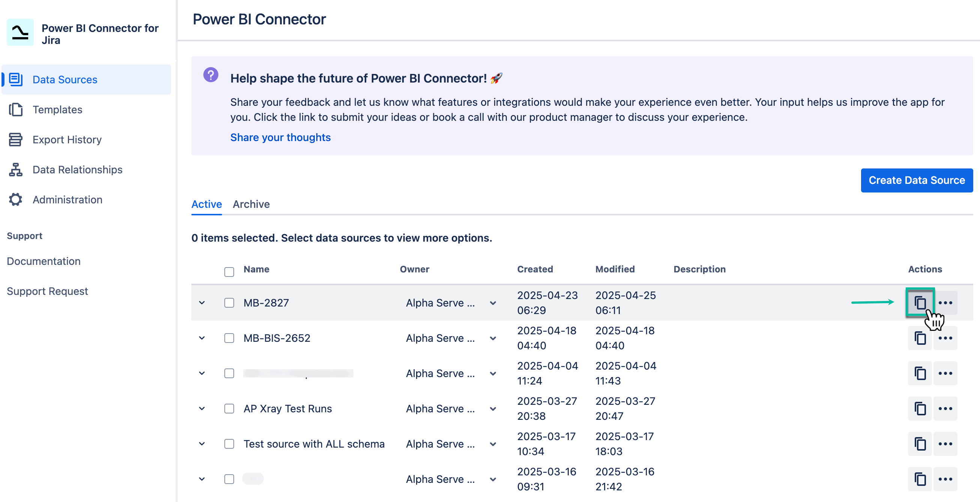Copy the AP Xray Test Runs data source
This screenshot has height=502, width=980.
tap(920, 409)
